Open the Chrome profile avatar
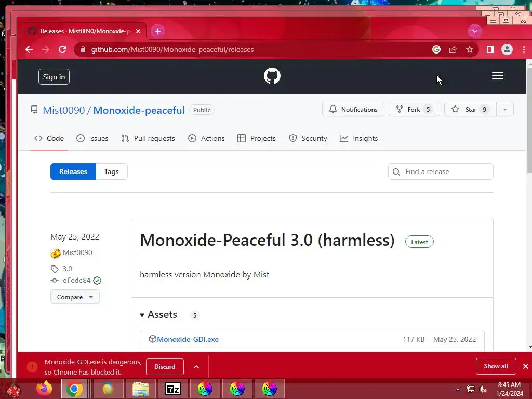 507,49
